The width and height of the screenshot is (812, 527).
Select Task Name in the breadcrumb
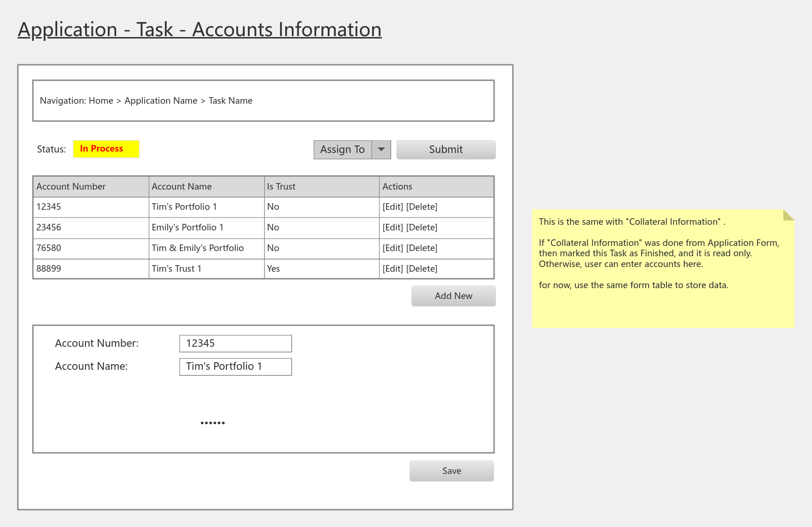[x=230, y=100]
